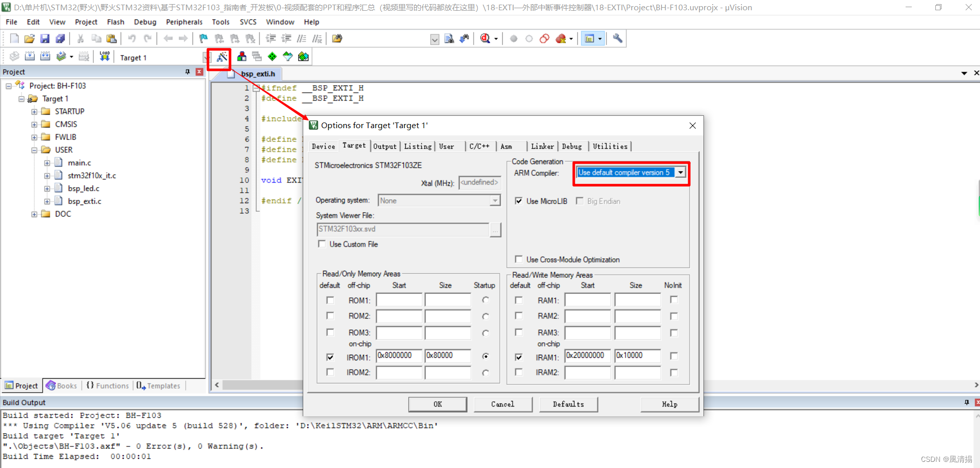980x468 pixels.
Task: Expand DOC folder in project tree
Action: click(x=34, y=214)
